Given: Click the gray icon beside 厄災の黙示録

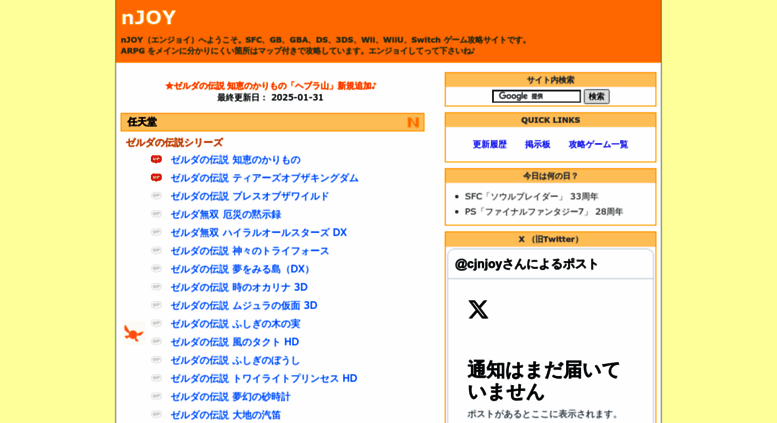Looking at the screenshot, I should point(156,214).
